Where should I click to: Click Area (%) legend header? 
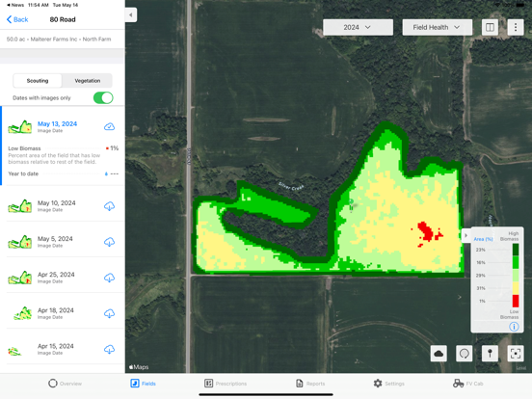pos(483,239)
